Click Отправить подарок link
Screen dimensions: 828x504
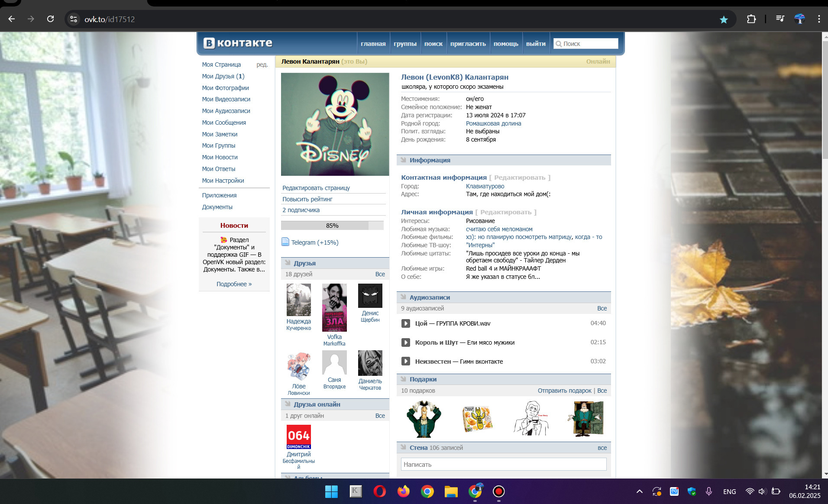coord(564,391)
